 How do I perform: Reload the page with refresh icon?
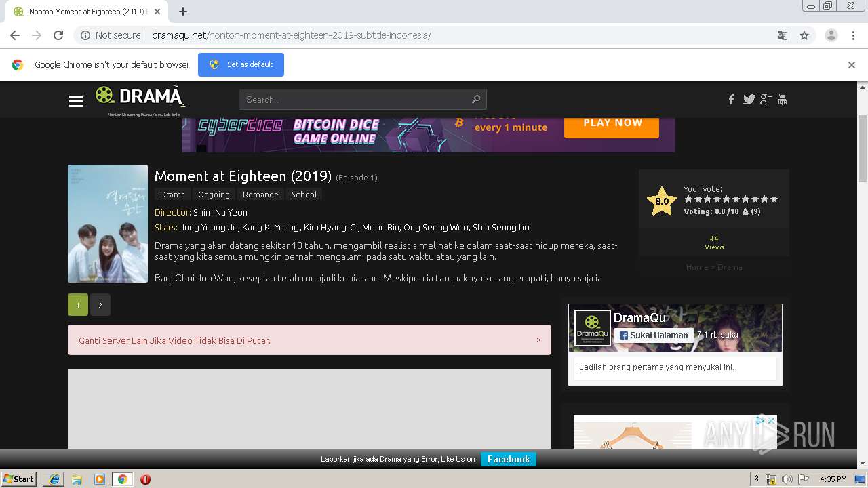[x=58, y=35]
